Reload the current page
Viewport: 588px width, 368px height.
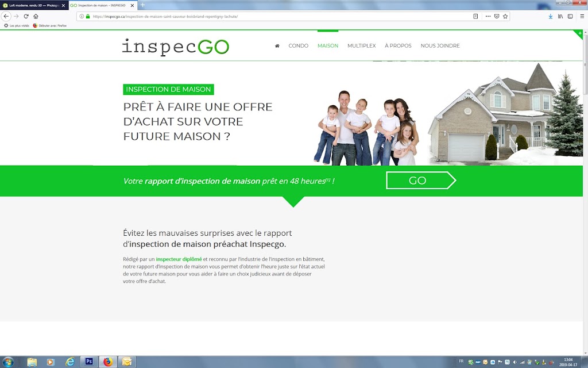coord(26,16)
